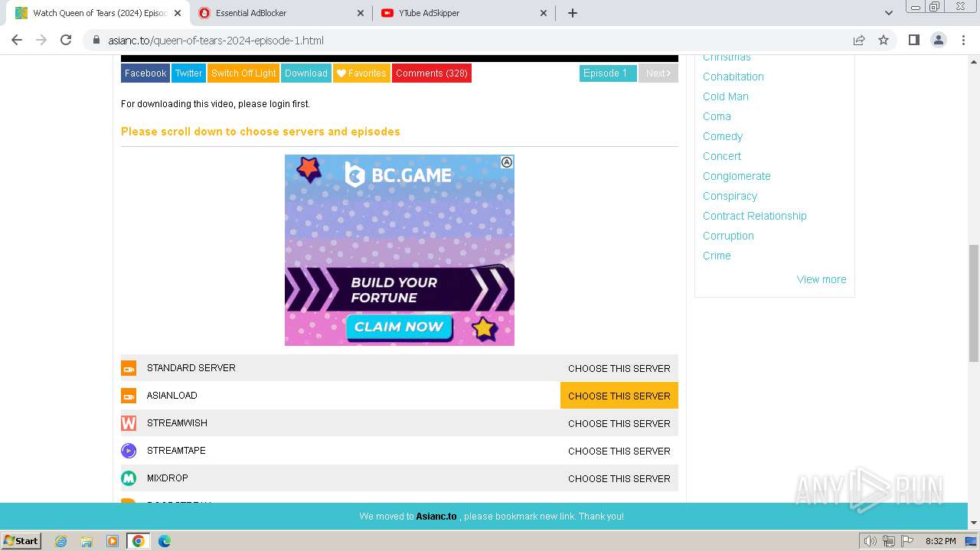Open the Concert genre link
This screenshot has width=980, height=551.
point(722,156)
